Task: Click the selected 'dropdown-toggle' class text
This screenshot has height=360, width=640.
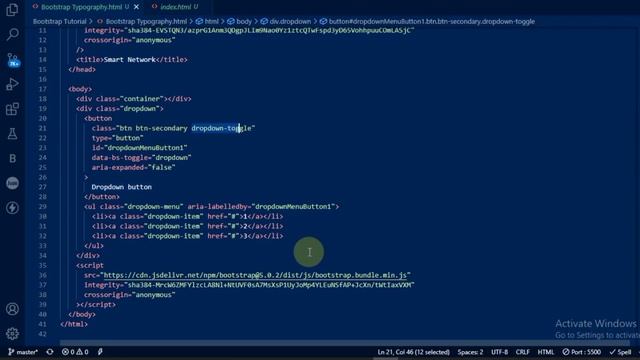Action: [221, 128]
